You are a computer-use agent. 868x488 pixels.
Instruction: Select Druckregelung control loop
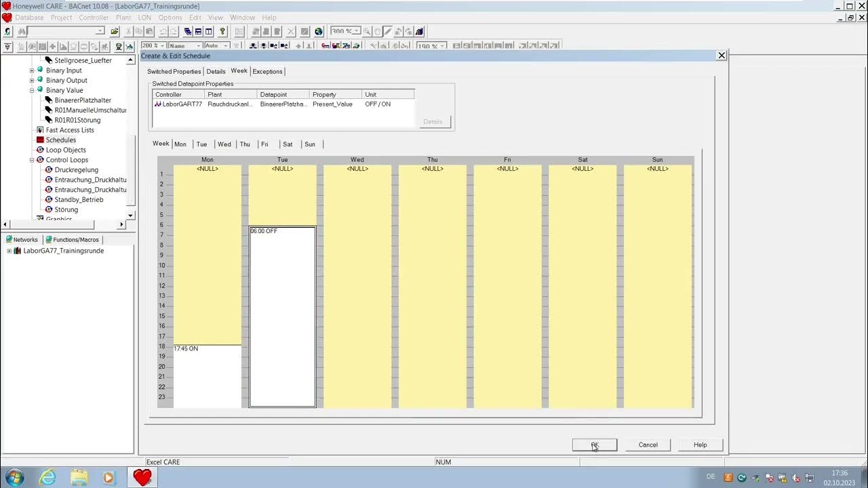76,170
